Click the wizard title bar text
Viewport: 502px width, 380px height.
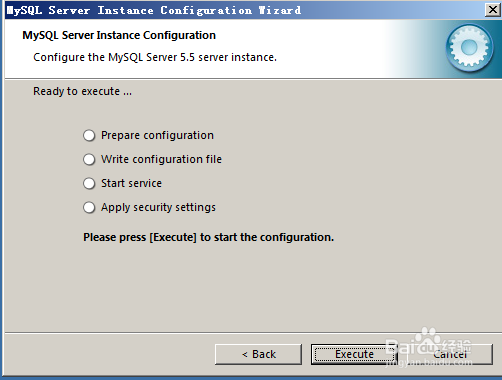154,10
